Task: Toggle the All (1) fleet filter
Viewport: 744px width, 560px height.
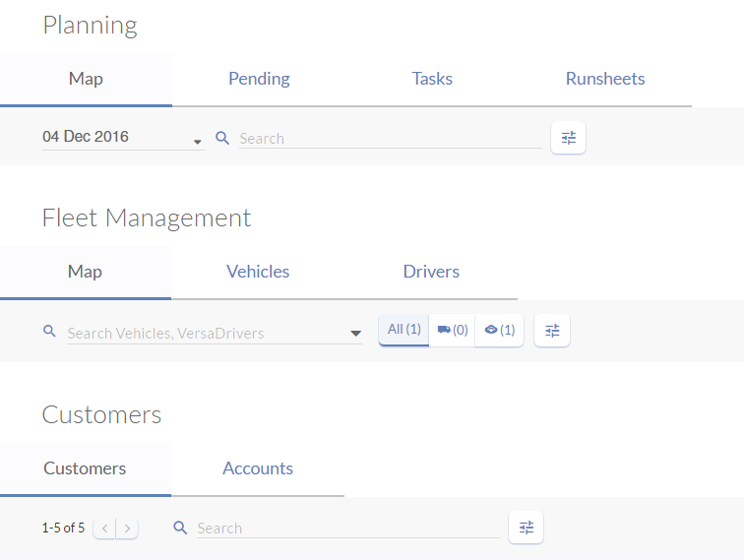Action: (403, 330)
